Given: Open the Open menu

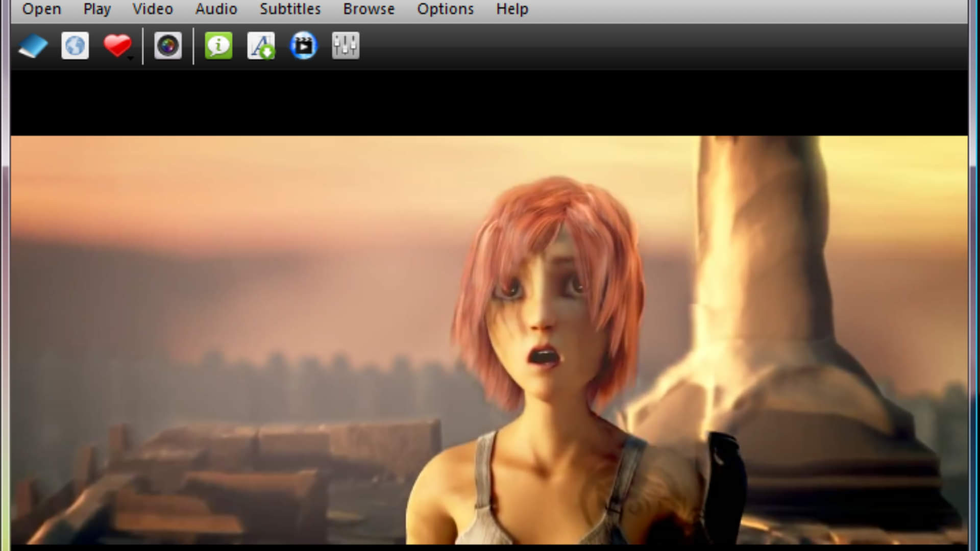Looking at the screenshot, I should click(41, 9).
